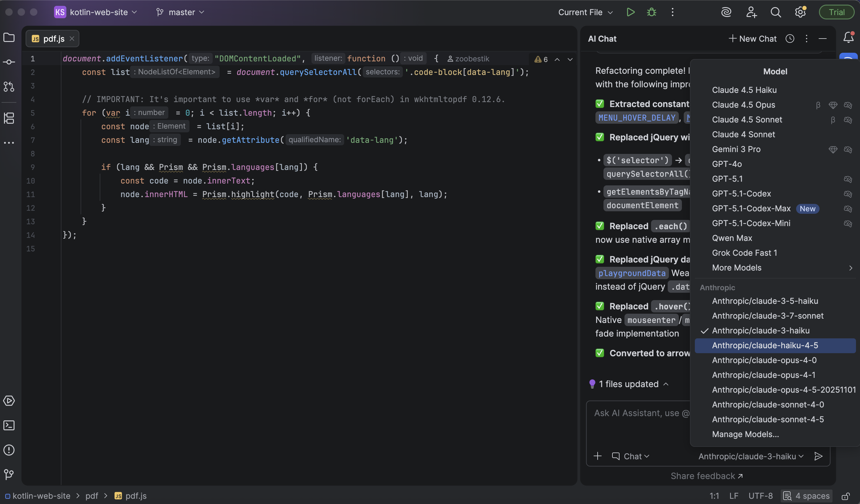Select Anthropic/claude-3-haiku checked model
The height and width of the screenshot is (504, 860).
pos(760,330)
